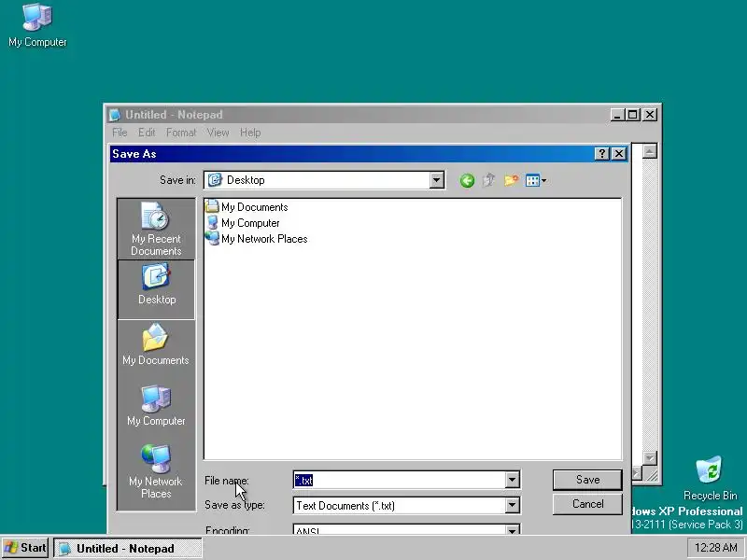The height and width of the screenshot is (560, 747).
Task: Click the Notepad icon in its title bar
Action: pos(115,115)
